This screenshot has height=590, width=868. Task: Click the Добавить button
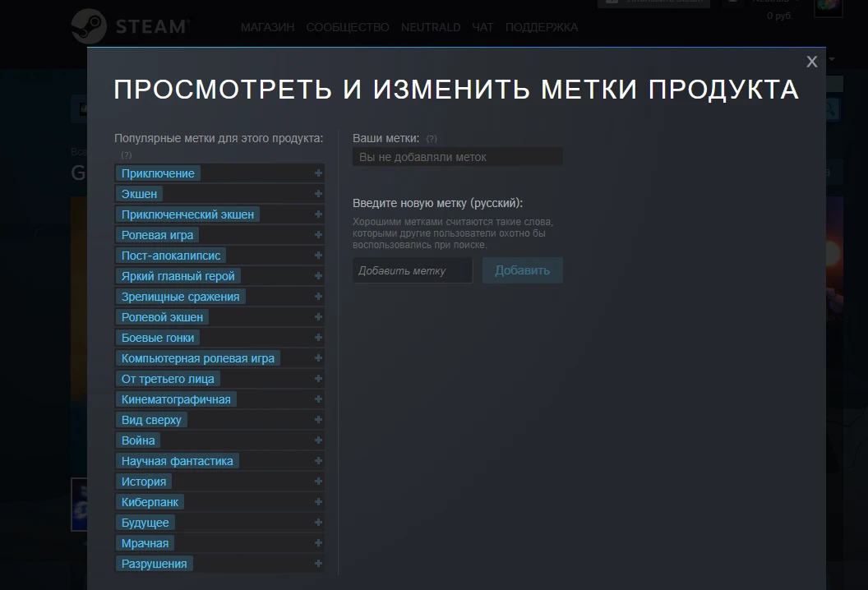coord(522,270)
